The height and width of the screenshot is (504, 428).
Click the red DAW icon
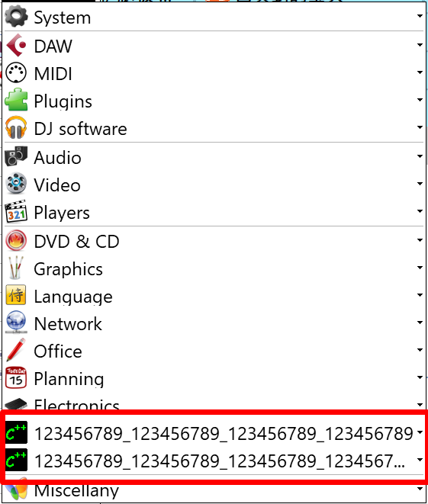click(x=16, y=46)
